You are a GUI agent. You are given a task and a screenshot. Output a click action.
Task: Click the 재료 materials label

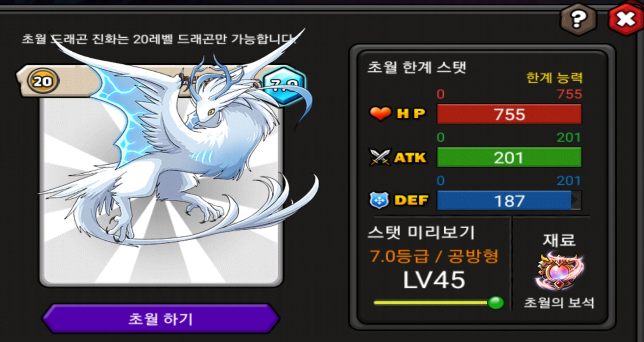(x=559, y=240)
